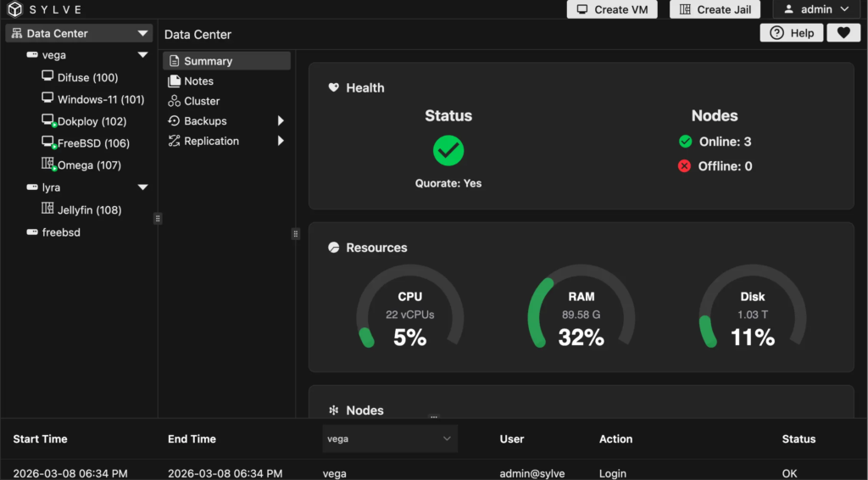Click the bottom log panel drag handle

[433, 416]
